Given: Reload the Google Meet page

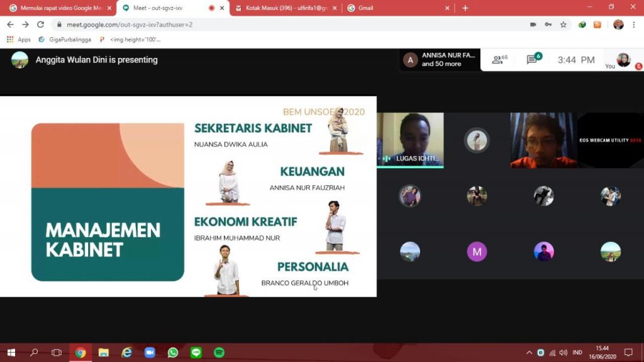Looking at the screenshot, I should 40,25.
